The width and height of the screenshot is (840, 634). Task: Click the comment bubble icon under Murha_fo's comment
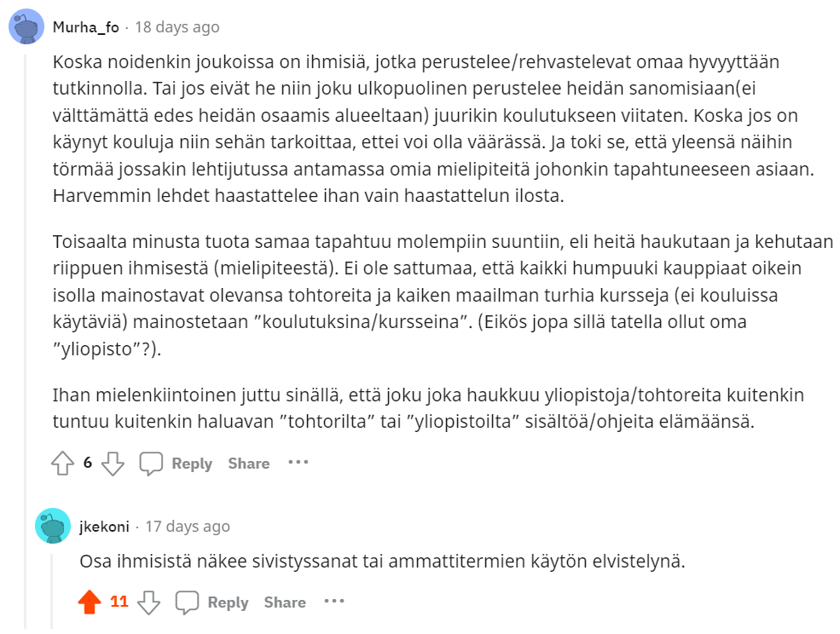[151, 464]
